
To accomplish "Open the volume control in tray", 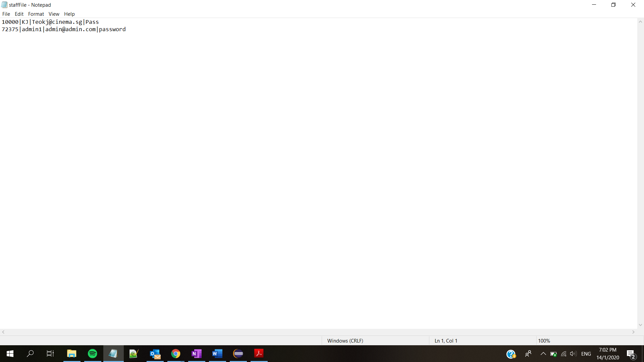I will tap(573, 354).
